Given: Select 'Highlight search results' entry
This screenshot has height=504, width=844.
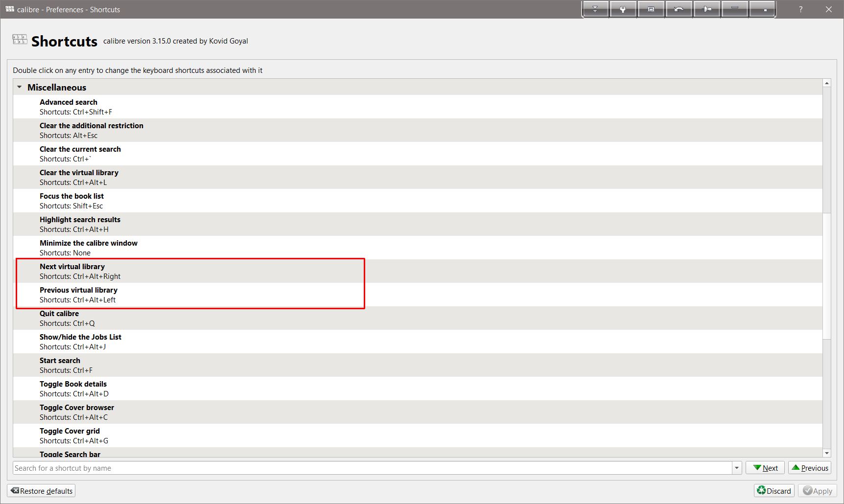Looking at the screenshot, I should [x=418, y=224].
